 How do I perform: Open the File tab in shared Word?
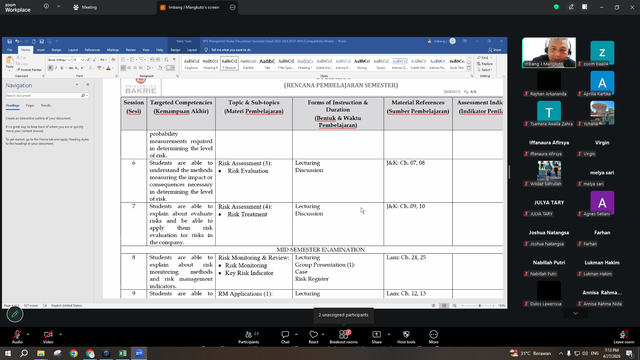9,50
